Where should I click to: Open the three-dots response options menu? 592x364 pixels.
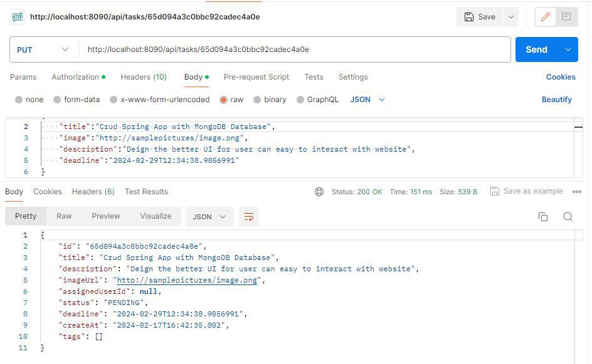click(x=577, y=192)
